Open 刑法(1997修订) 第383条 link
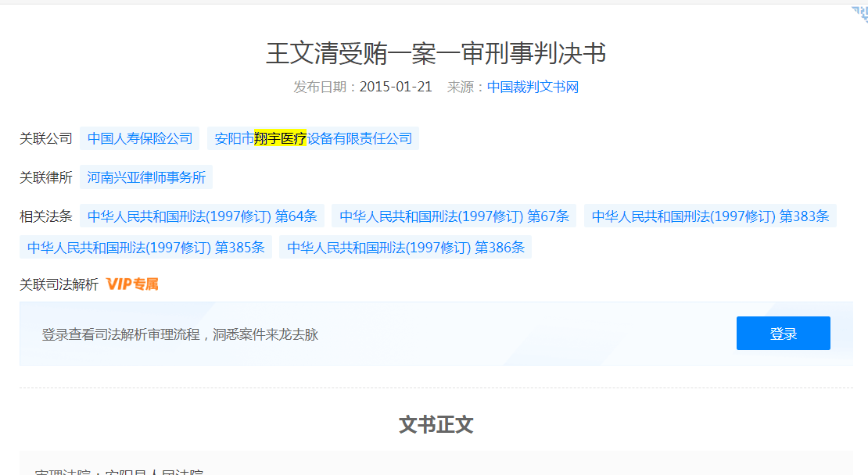Image resolution: width=868 pixels, height=475 pixels. (x=710, y=216)
